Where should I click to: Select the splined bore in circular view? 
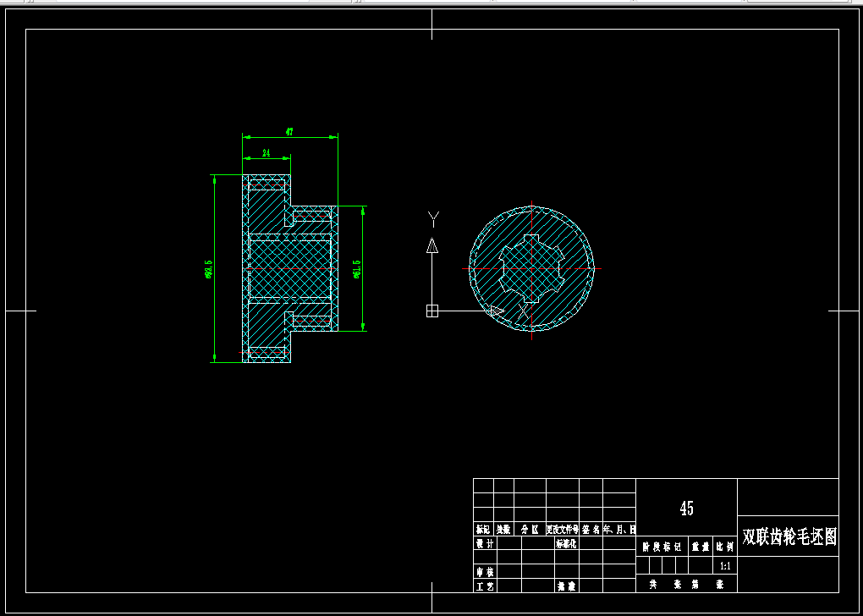pyautogui.click(x=531, y=268)
